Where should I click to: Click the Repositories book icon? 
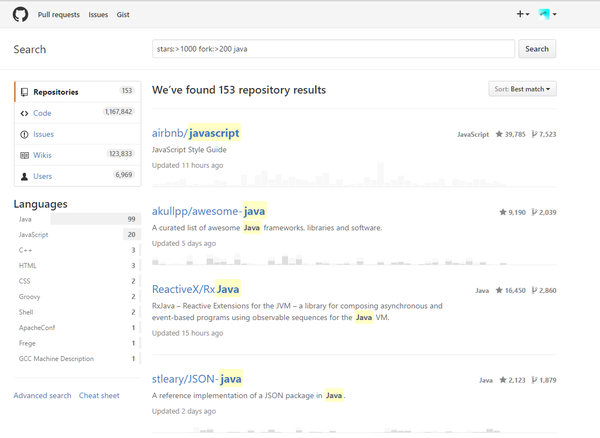point(24,92)
